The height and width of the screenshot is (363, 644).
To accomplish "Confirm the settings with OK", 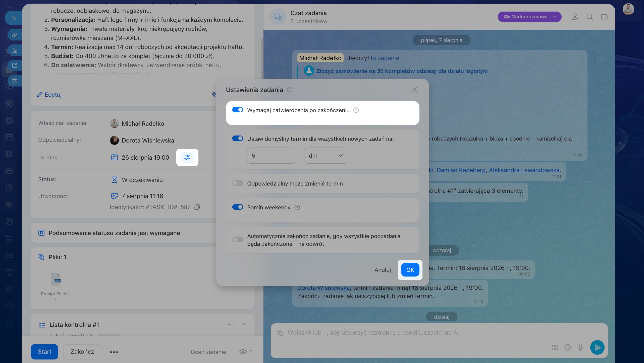I will coord(410,270).
